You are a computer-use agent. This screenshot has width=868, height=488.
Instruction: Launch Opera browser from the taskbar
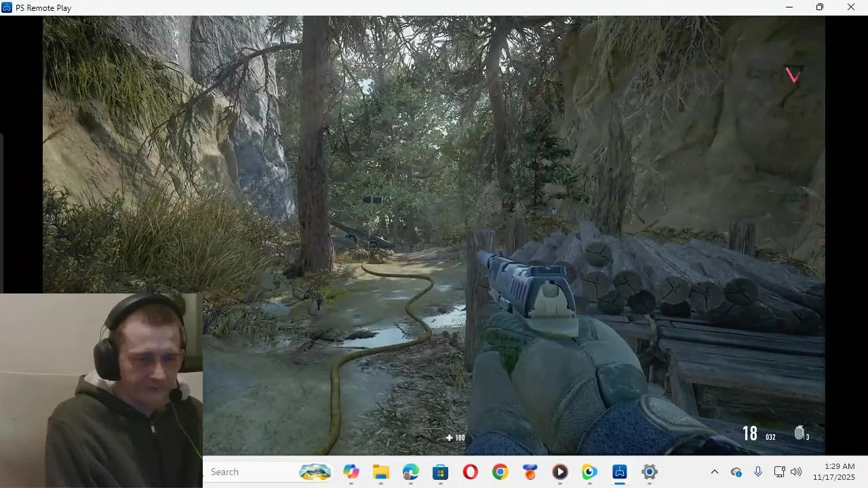pyautogui.click(x=470, y=472)
